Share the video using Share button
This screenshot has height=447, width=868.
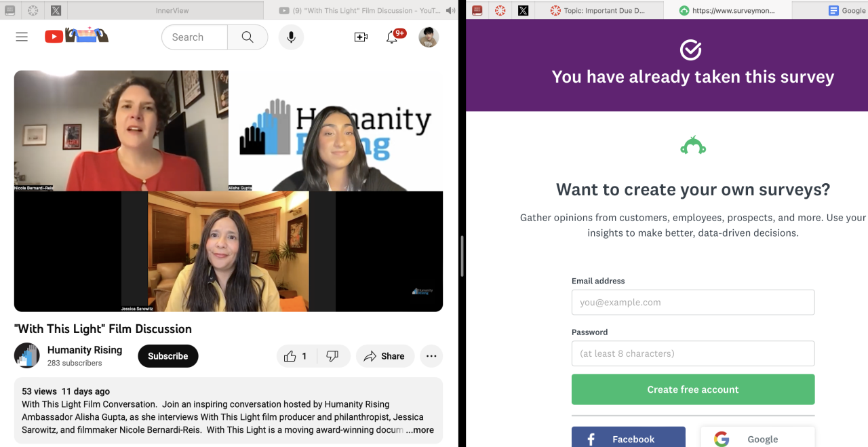click(x=384, y=356)
